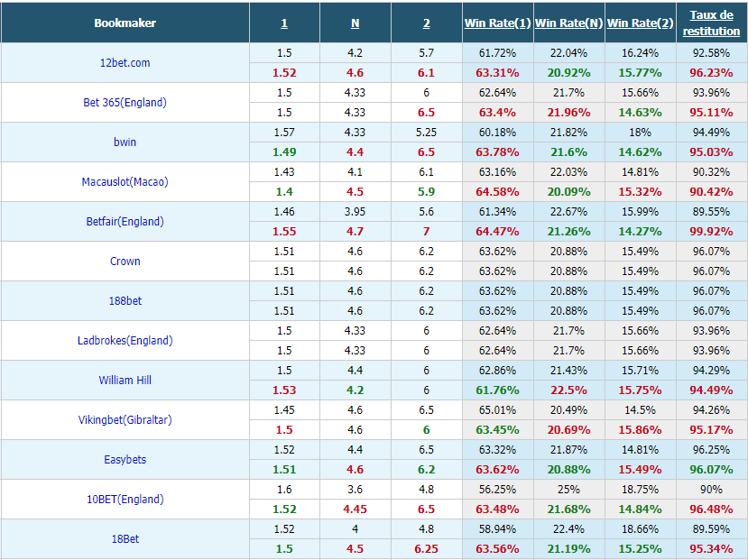
Task: Click the 61.72% win rate cell
Action: point(497,53)
